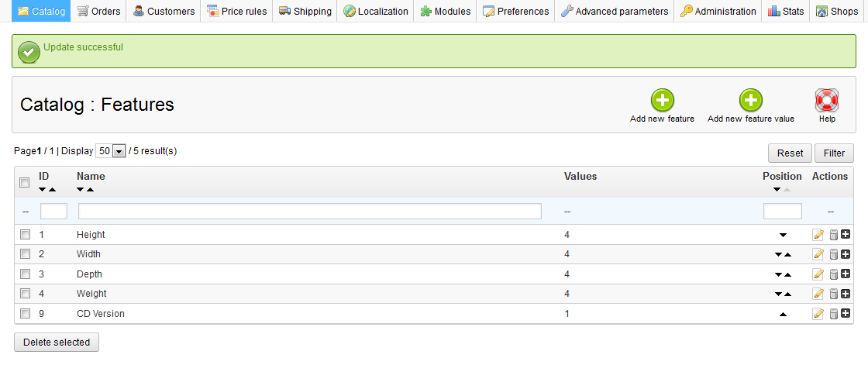Expand the Depth row plus icon
The width and height of the screenshot is (868, 365).
[846, 274]
